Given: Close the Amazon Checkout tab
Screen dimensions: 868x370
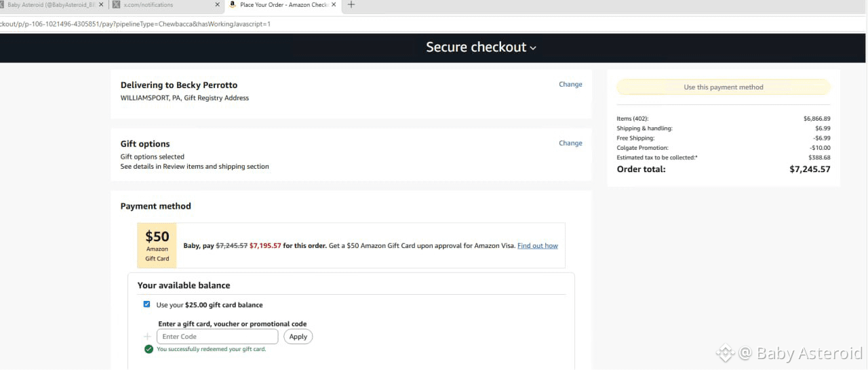Looking at the screenshot, I should (x=334, y=5).
